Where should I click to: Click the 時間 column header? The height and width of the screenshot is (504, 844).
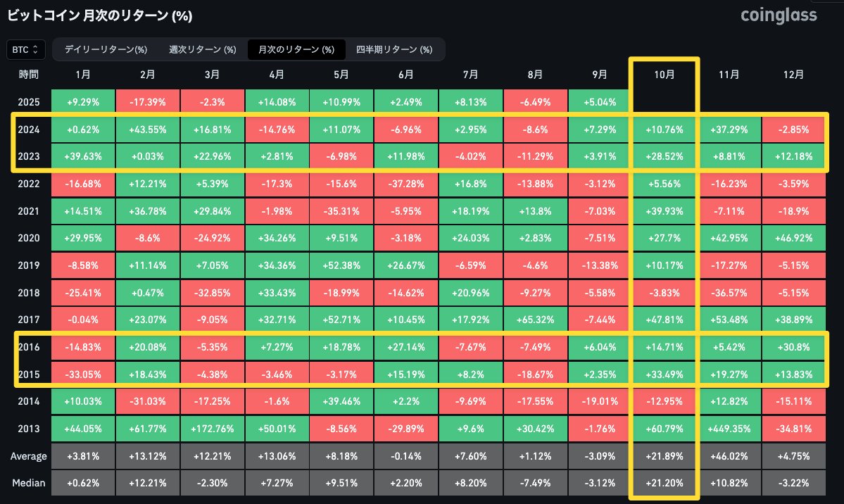(x=28, y=75)
